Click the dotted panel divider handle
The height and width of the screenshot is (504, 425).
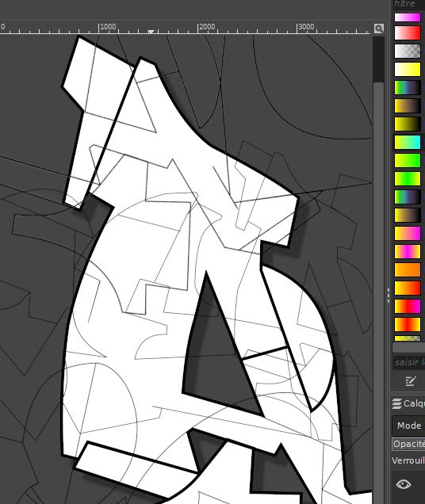[389, 295]
